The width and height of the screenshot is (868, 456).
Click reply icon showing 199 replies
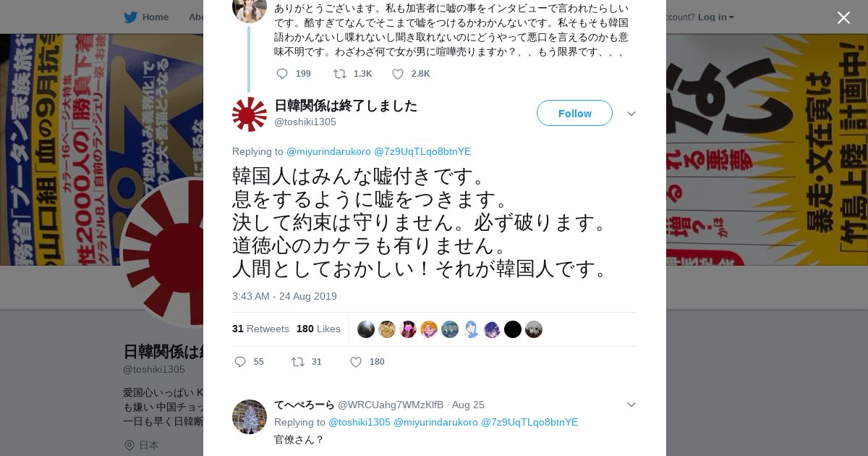pos(282,74)
